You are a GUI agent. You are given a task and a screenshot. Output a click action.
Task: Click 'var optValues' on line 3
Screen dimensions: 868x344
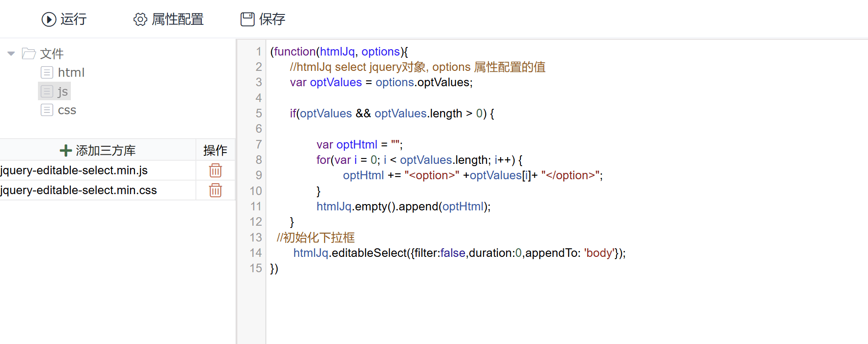tap(326, 82)
